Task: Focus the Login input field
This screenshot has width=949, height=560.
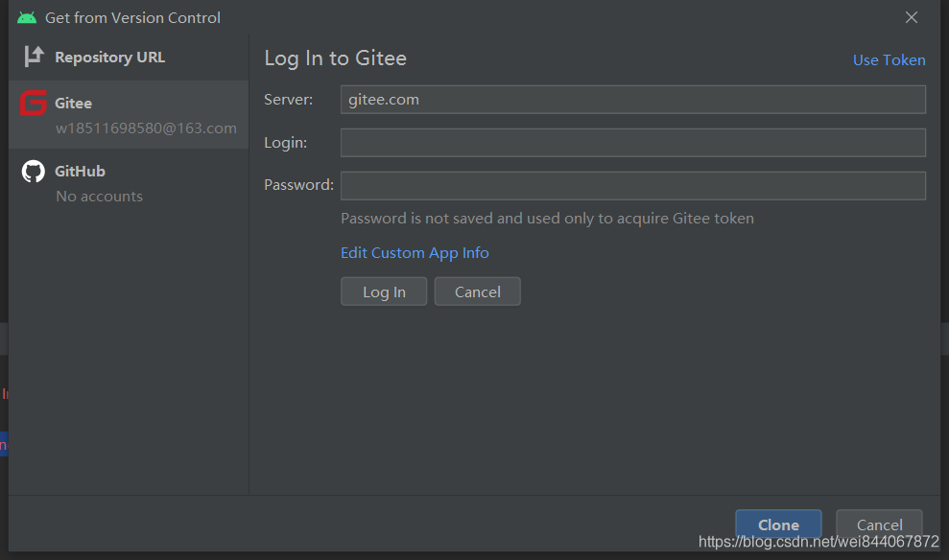Action: pos(633,142)
